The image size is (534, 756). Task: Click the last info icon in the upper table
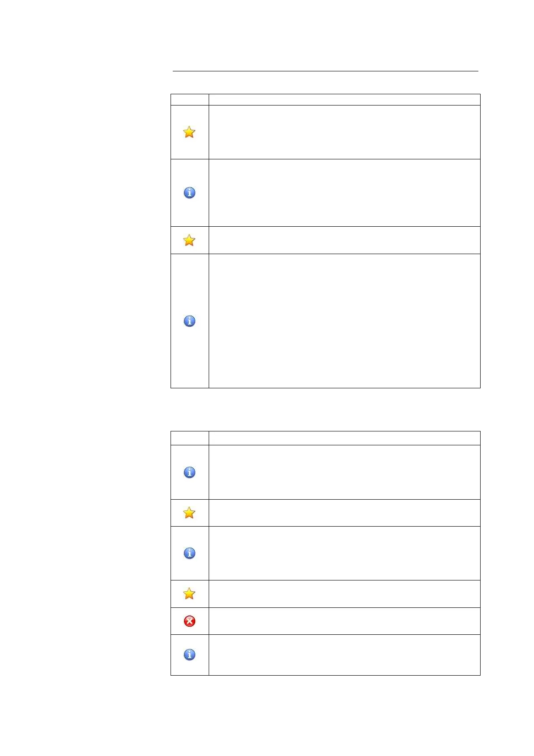tap(189, 321)
